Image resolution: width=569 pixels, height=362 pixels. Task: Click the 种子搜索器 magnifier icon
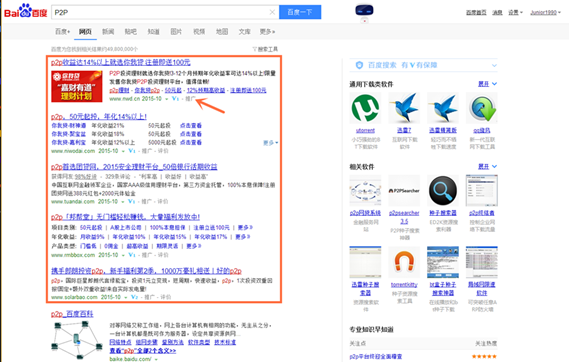tap(443, 191)
